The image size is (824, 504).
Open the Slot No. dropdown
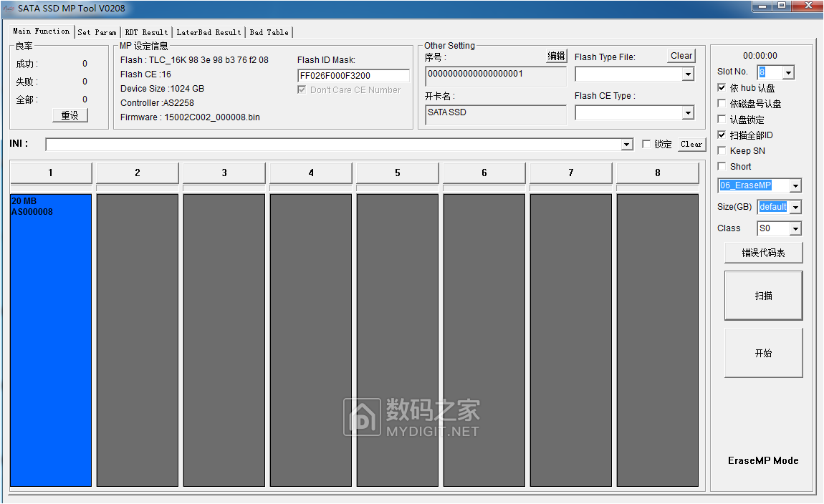pos(788,72)
